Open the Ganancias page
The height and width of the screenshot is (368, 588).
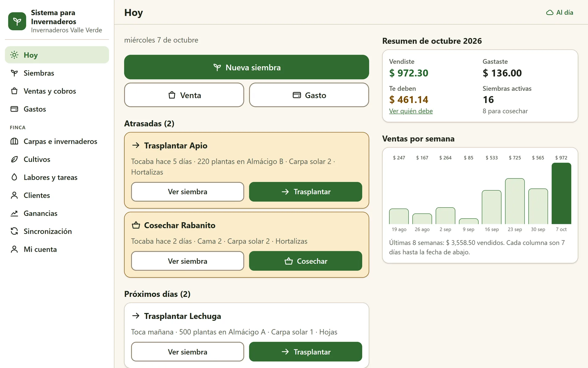[x=57, y=213]
